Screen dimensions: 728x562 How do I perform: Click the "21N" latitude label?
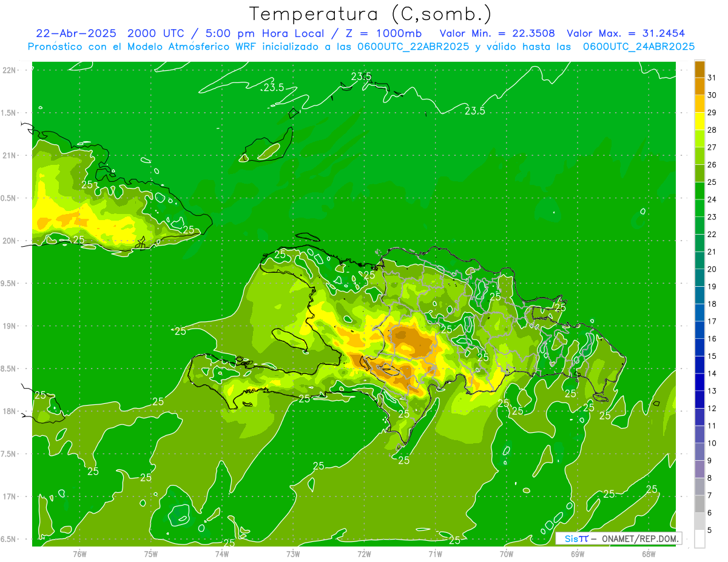[x=8, y=155]
